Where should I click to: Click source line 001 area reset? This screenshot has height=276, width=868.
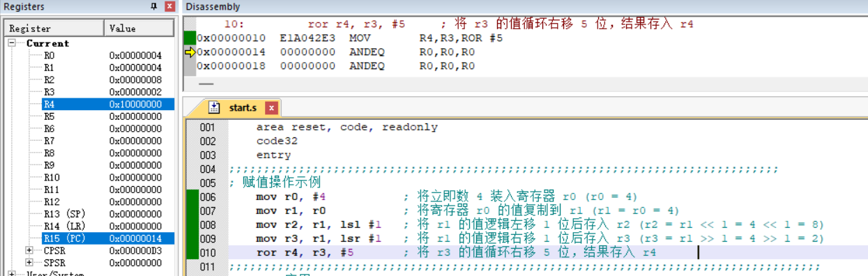tap(347, 127)
